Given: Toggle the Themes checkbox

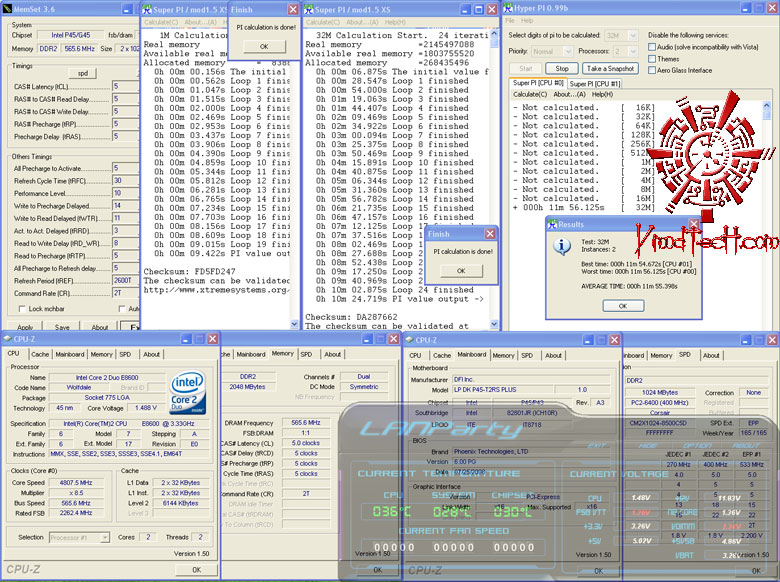Looking at the screenshot, I should point(653,59).
